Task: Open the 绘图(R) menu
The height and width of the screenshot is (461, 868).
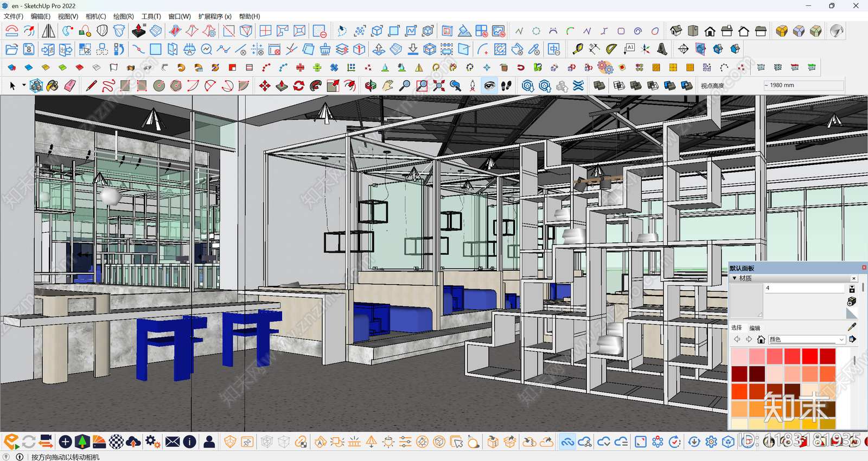Action: coord(124,16)
